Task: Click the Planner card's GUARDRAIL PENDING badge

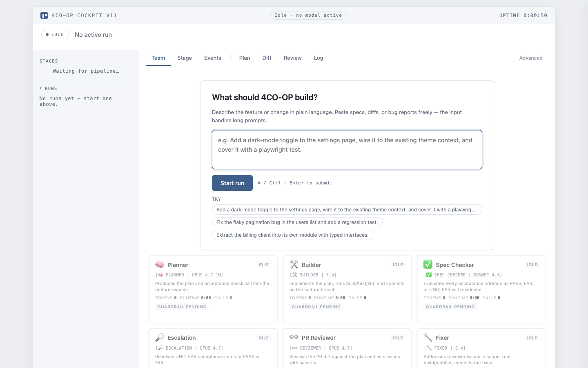Action: 182,307
